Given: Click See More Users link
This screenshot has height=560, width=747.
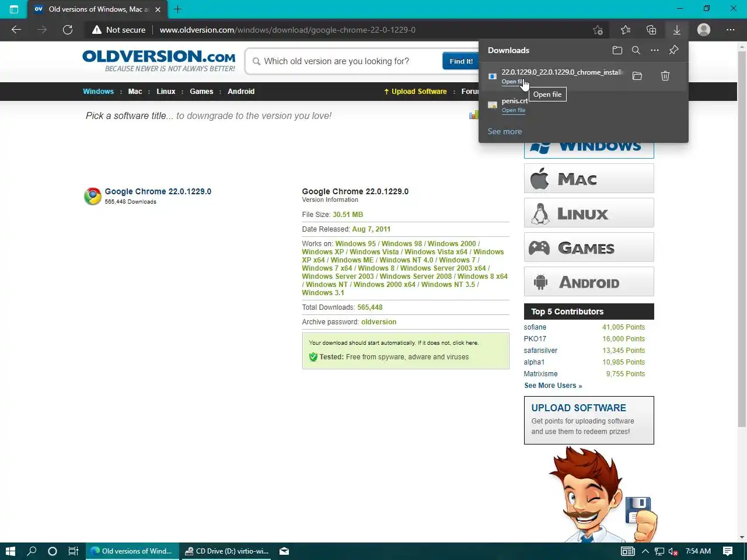Looking at the screenshot, I should pyautogui.click(x=553, y=386).
